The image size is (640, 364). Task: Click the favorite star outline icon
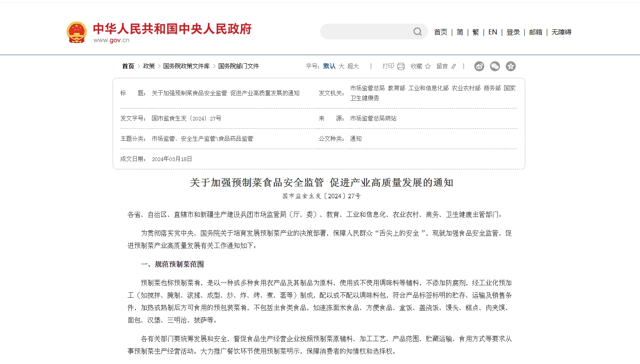(427, 66)
